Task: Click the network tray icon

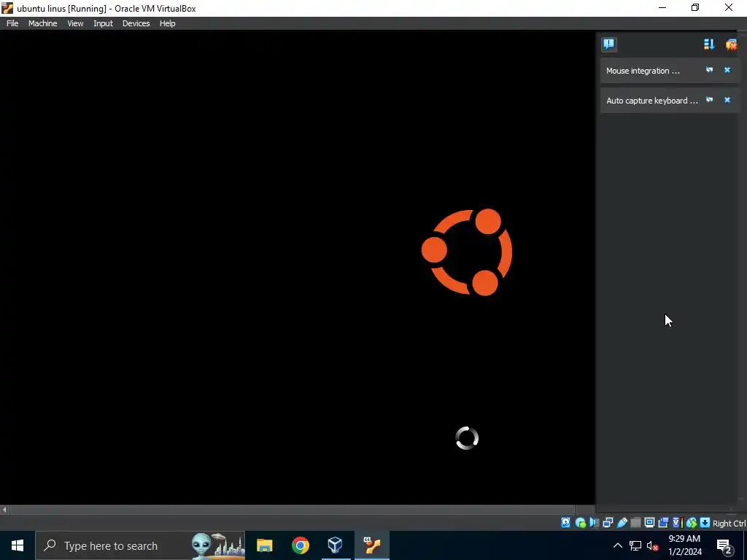Action: tap(635, 546)
